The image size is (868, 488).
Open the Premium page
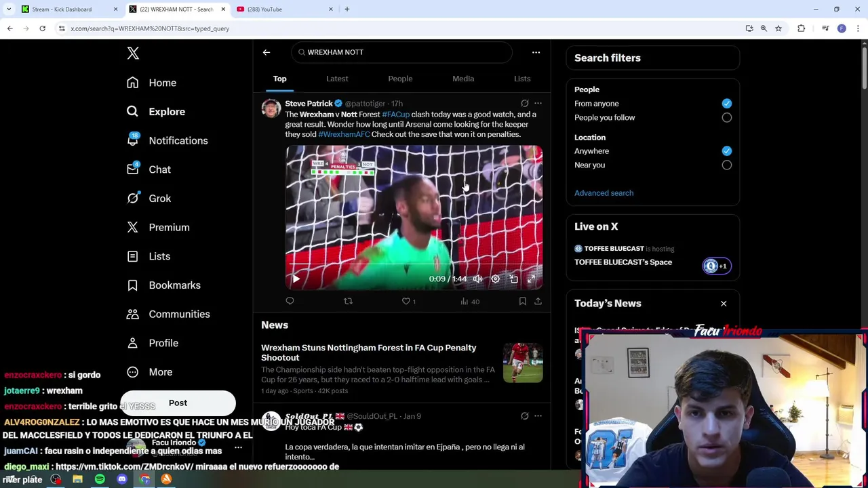click(x=159, y=228)
